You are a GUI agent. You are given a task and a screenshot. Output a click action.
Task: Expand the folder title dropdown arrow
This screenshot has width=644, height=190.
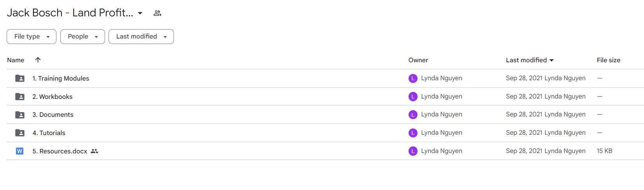[140, 13]
